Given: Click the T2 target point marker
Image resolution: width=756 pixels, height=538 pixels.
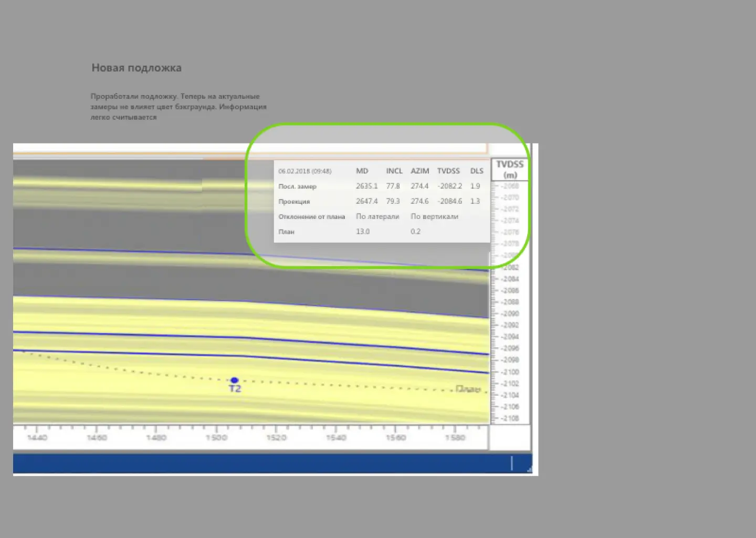Looking at the screenshot, I should (234, 380).
